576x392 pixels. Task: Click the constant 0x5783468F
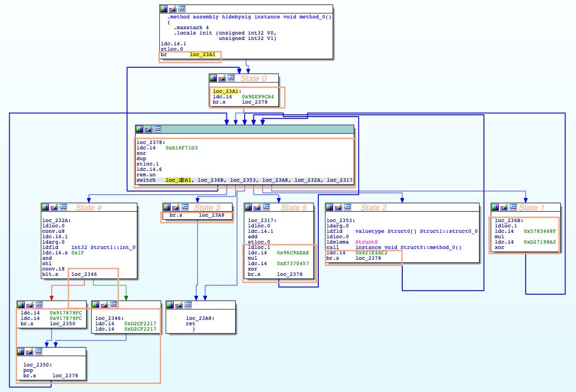click(540, 231)
